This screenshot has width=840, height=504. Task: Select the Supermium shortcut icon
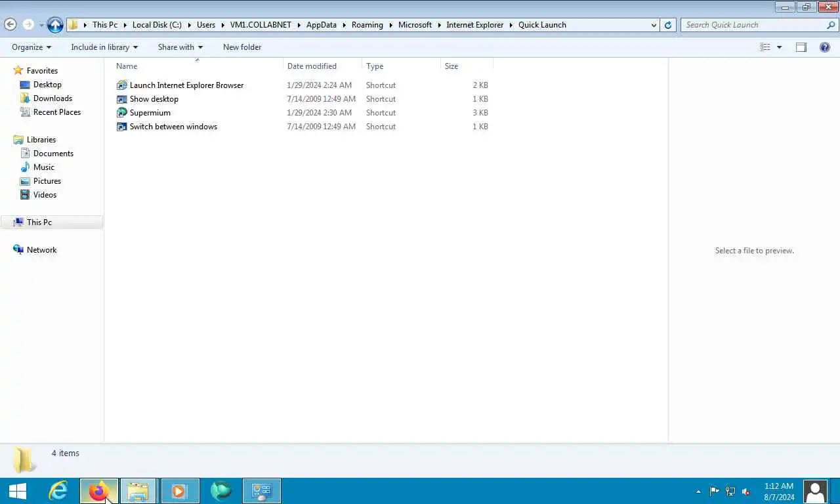[x=121, y=113]
